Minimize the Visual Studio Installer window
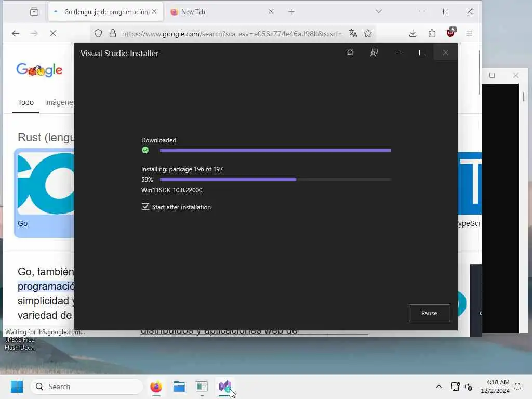532x399 pixels. click(397, 52)
